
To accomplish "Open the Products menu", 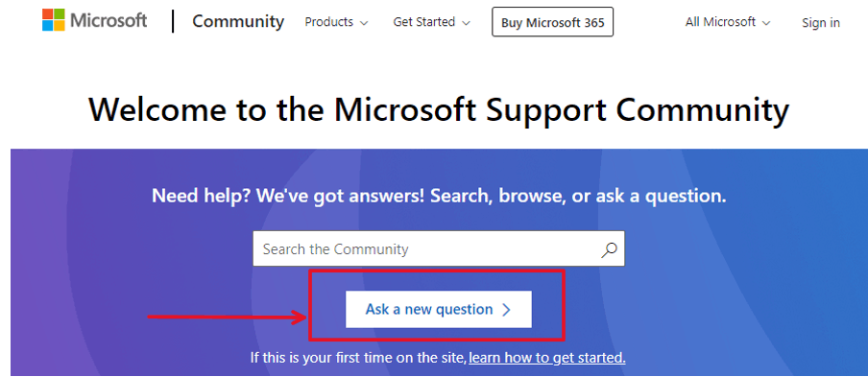I will point(337,22).
